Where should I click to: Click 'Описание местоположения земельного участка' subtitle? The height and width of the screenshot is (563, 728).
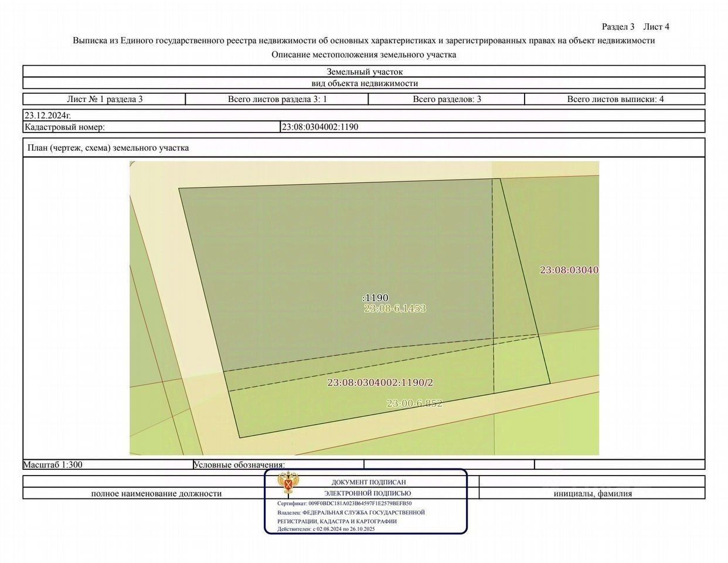coord(364,55)
